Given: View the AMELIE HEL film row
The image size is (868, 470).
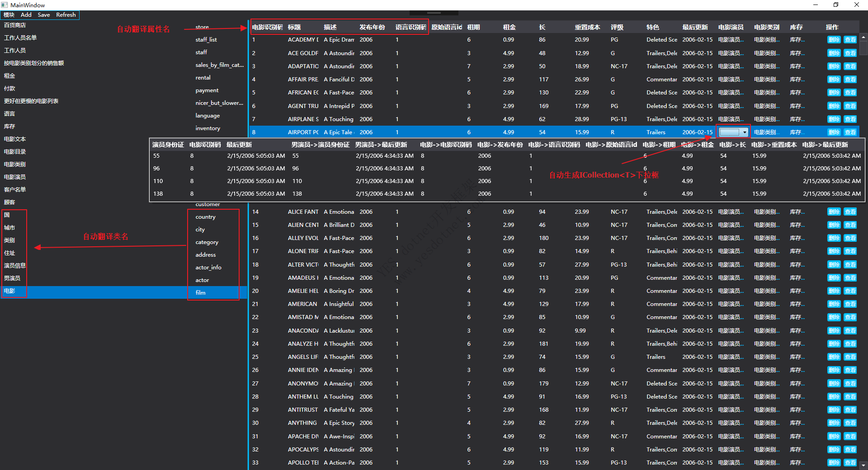Looking at the screenshot, I should pyautogui.click(x=850, y=291).
